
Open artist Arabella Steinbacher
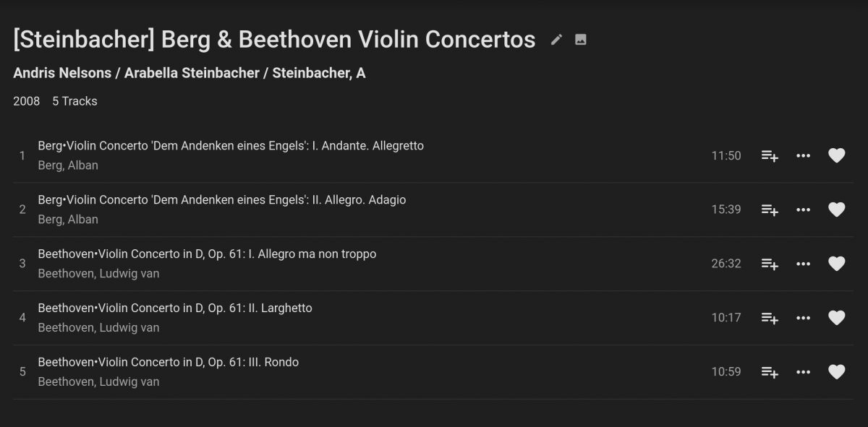point(192,73)
